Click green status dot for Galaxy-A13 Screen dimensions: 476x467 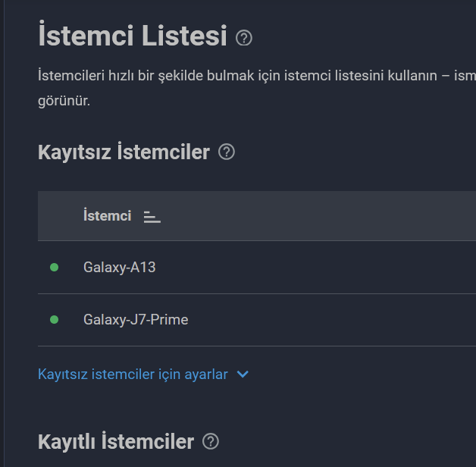[54, 267]
